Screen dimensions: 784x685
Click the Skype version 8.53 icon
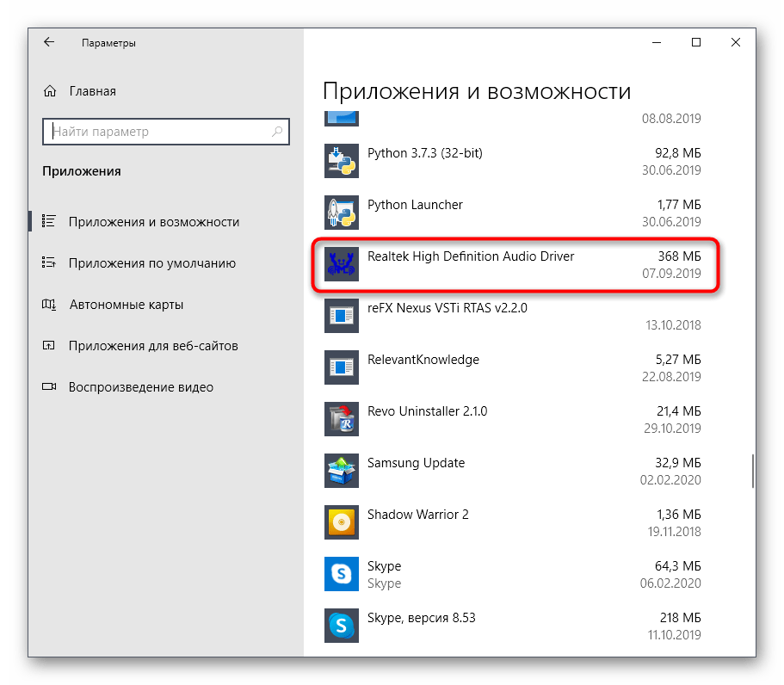click(x=342, y=626)
